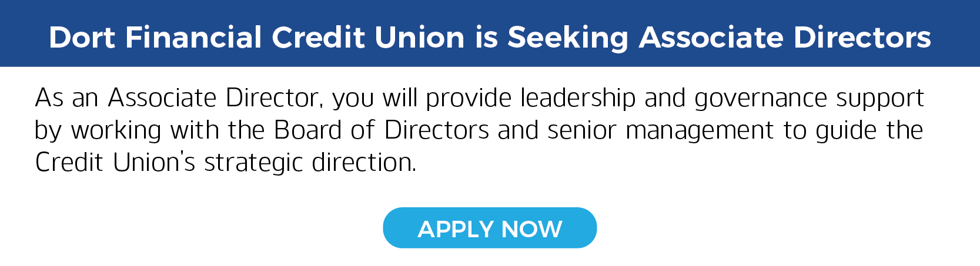The height and width of the screenshot is (266, 980).
Task: Click "Credit Union" in the header title
Action: [368, 38]
